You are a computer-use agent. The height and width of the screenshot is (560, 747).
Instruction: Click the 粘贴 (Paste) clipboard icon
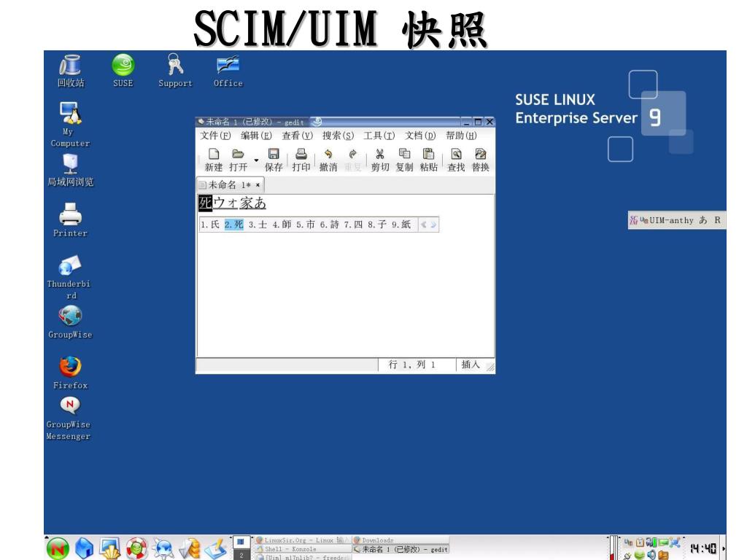point(428,160)
